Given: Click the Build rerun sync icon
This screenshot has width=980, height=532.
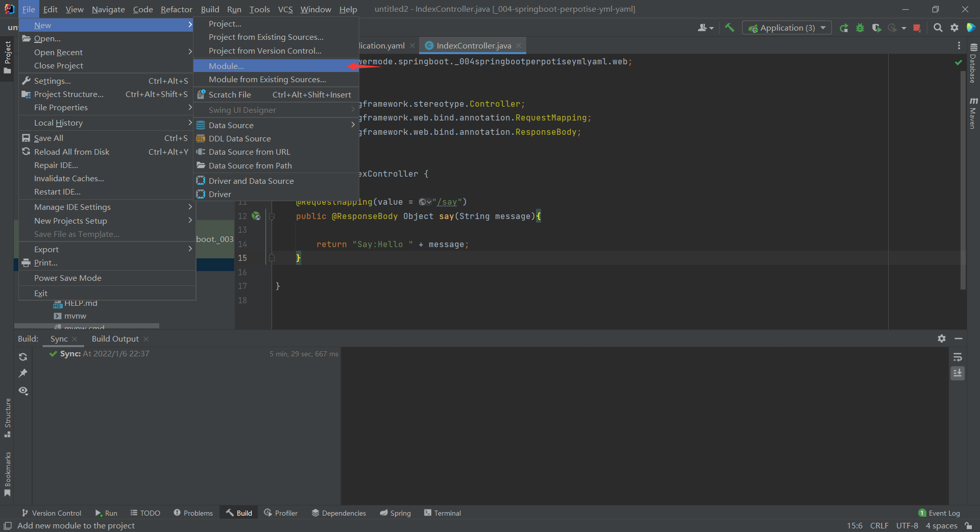Looking at the screenshot, I should (23, 357).
